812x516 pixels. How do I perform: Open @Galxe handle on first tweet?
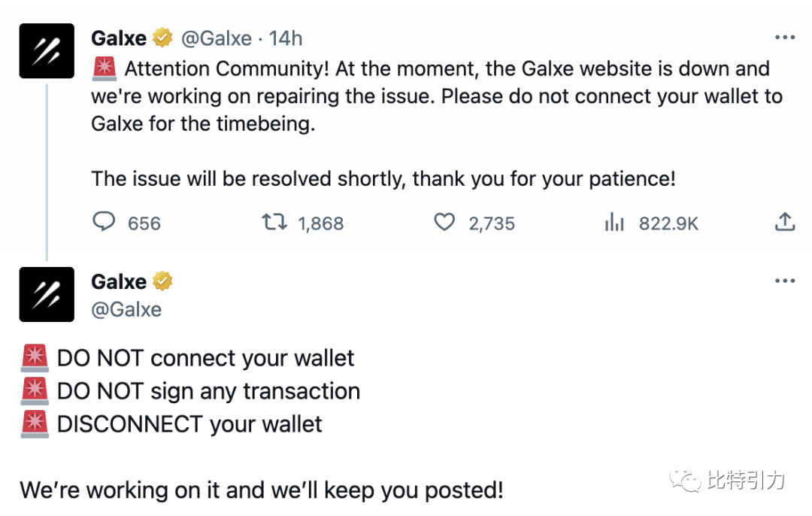(216, 38)
